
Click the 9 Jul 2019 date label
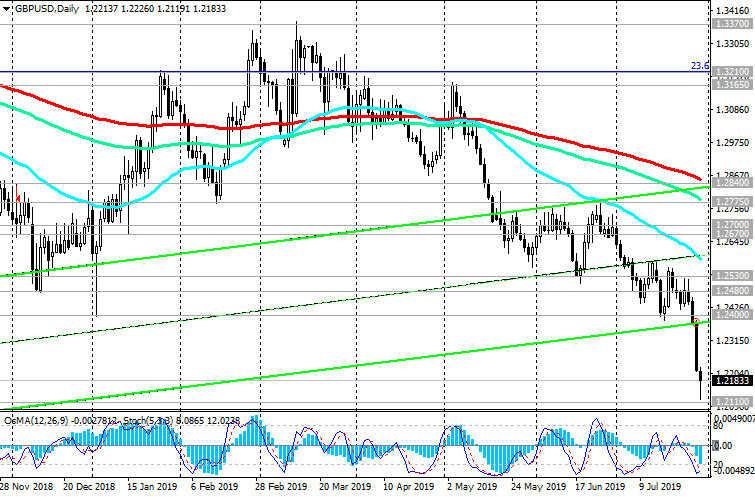[x=660, y=486]
